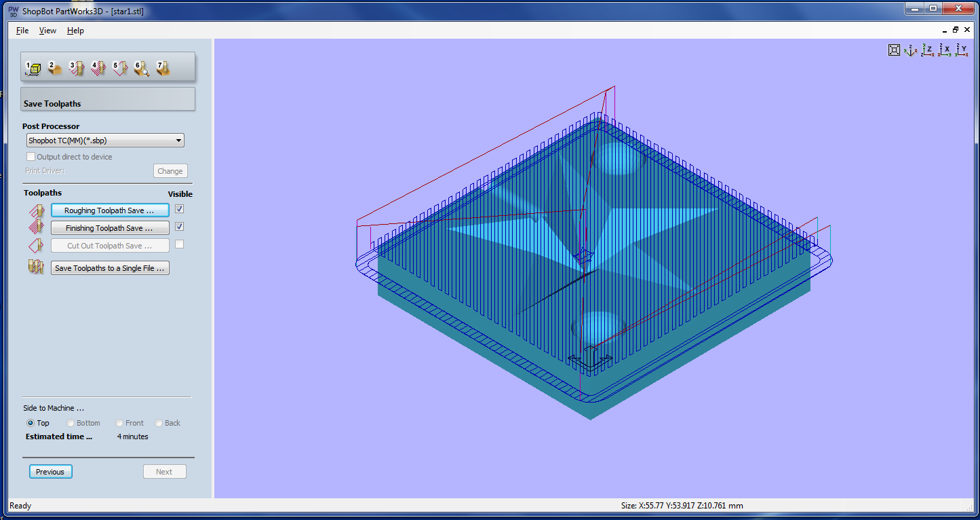Open the File menu
This screenshot has width=980, height=520.
tap(22, 31)
